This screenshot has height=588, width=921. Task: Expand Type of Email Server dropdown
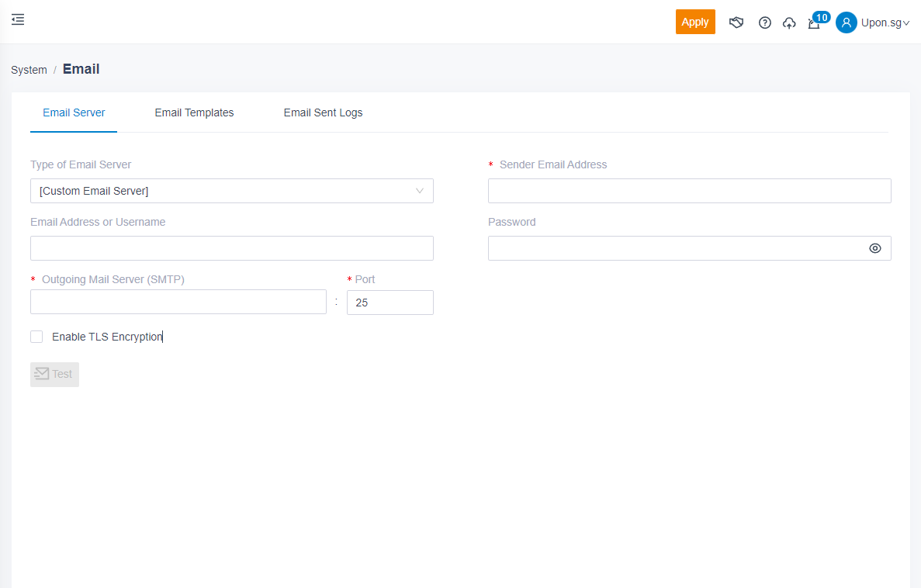[231, 191]
